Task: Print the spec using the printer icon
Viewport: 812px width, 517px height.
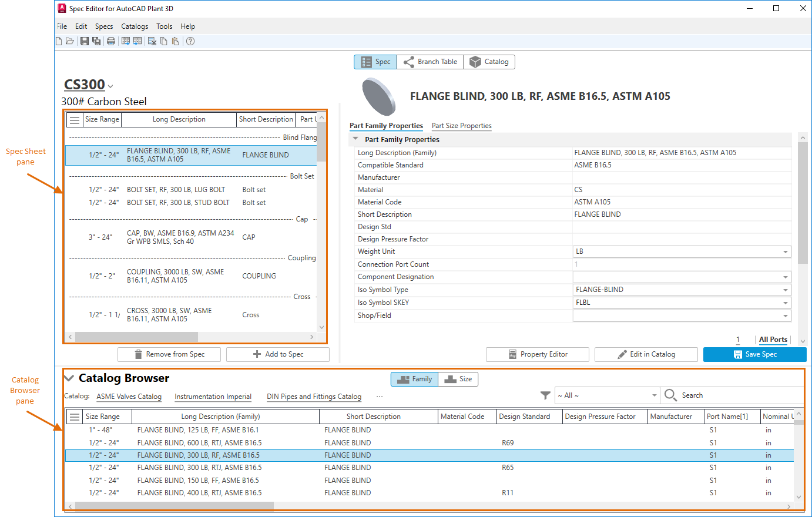Action: point(111,41)
